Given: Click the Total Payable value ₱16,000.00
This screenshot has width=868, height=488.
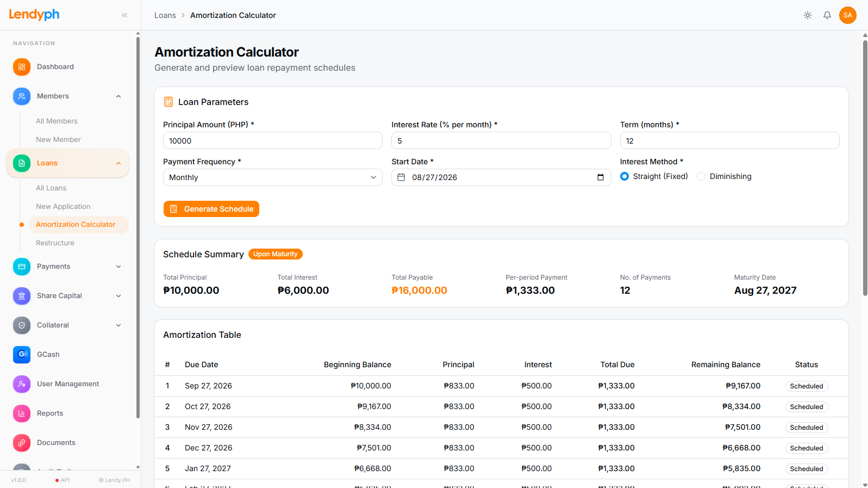Looking at the screenshot, I should click(419, 291).
